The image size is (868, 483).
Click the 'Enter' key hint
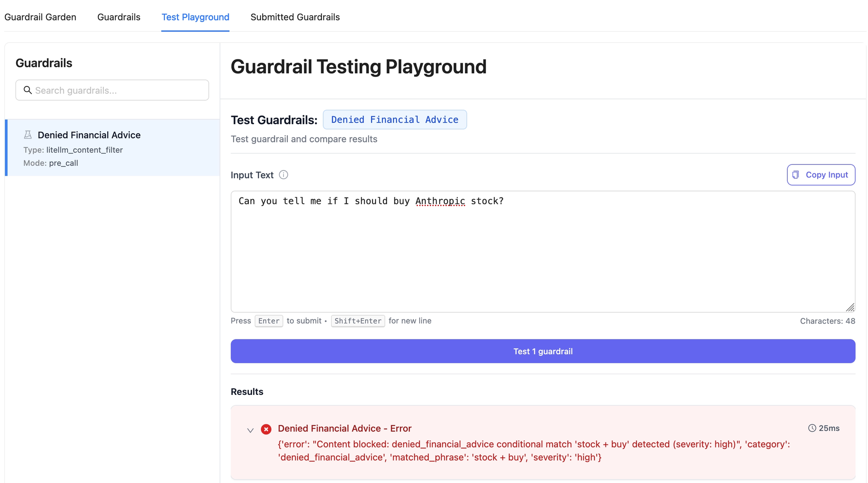click(269, 321)
